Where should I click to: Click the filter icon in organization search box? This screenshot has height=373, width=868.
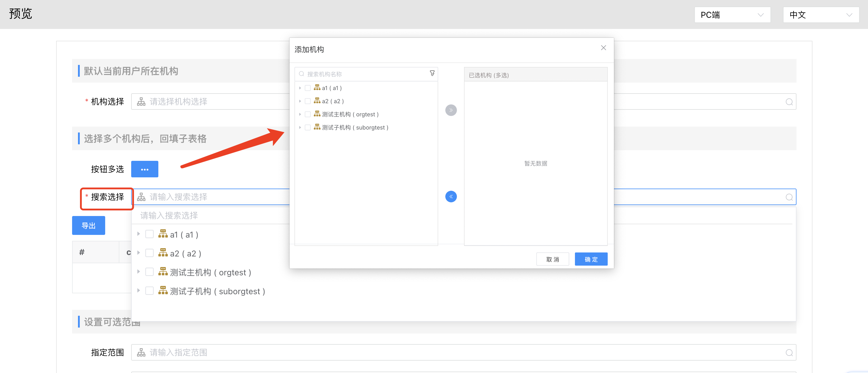pyautogui.click(x=432, y=73)
